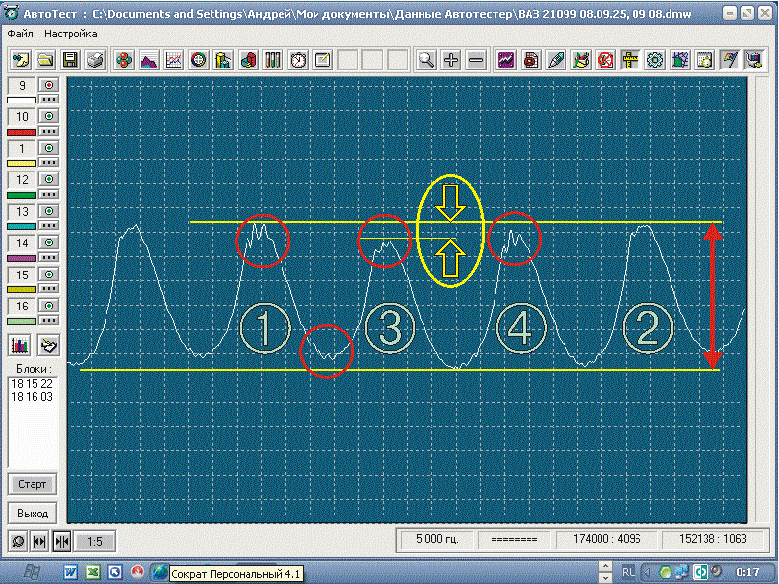Viewport: 779px width, 584px height.
Task: Click the gear settings toolbar icon
Action: click(656, 60)
